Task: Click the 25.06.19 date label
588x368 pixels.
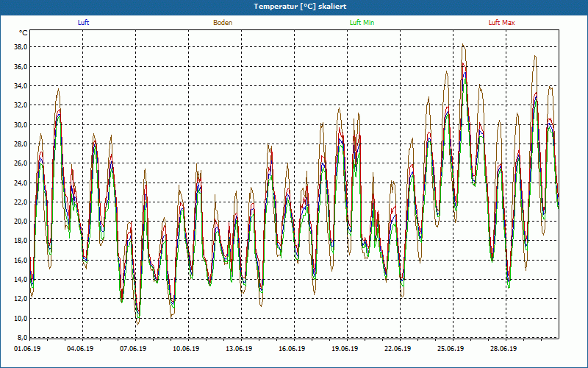Action: (x=451, y=348)
